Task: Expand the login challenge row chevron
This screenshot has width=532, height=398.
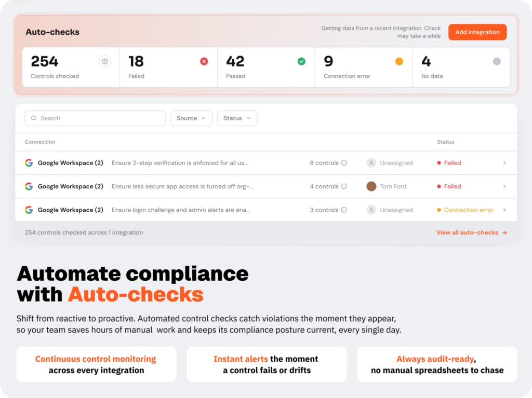Action: tap(504, 210)
